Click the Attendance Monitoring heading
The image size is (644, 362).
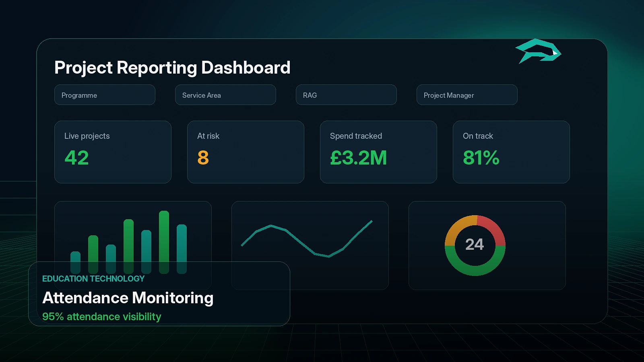click(128, 298)
